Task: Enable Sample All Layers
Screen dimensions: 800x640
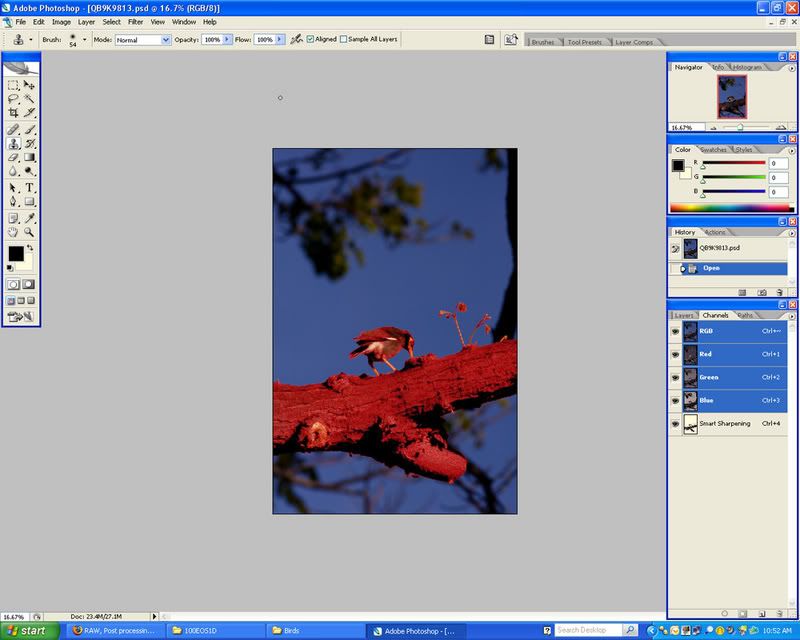Action: (x=344, y=40)
